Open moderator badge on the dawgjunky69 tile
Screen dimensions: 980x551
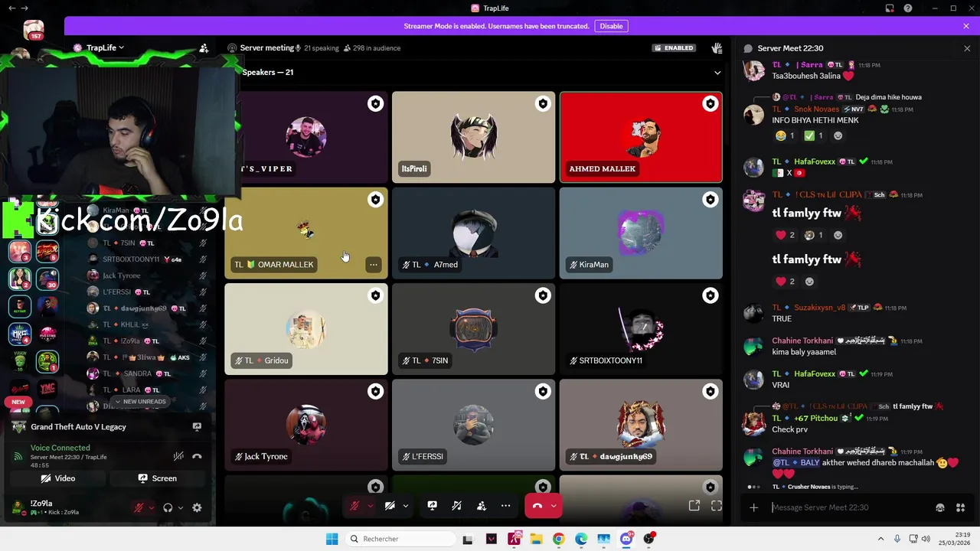pos(710,391)
